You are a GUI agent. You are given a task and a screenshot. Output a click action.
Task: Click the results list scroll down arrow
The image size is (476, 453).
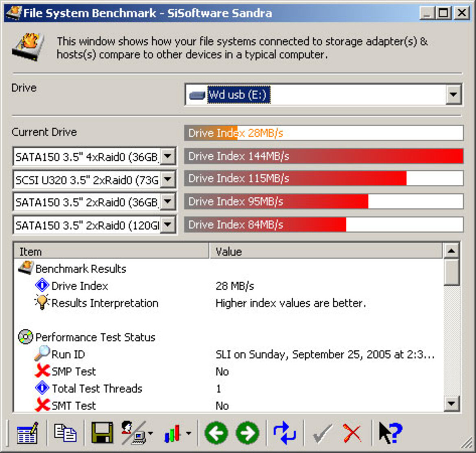click(x=452, y=403)
